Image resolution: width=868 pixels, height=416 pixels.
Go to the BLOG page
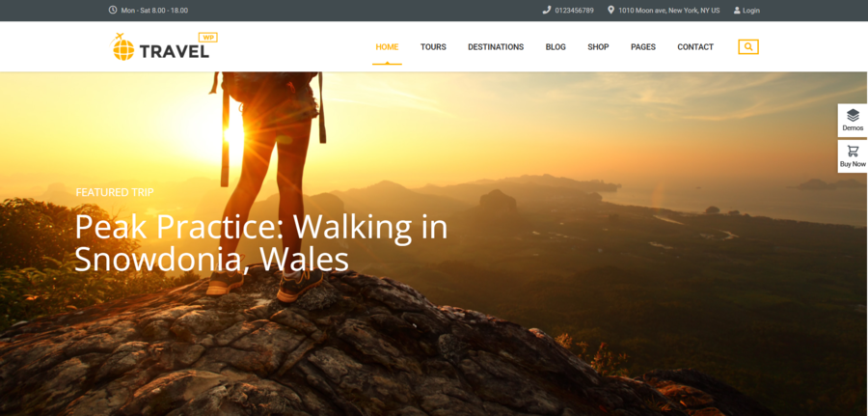[x=556, y=47]
